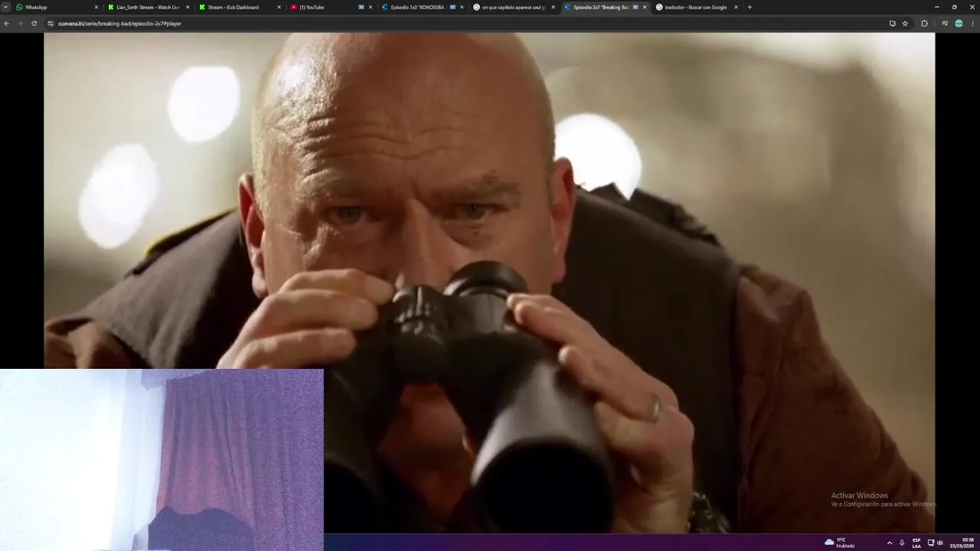Bookmark this page with star icon
The width and height of the screenshot is (980, 551).
(x=905, y=24)
